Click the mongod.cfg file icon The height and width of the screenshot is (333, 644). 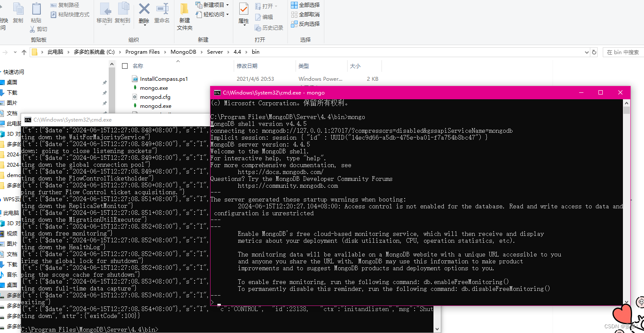135,97
